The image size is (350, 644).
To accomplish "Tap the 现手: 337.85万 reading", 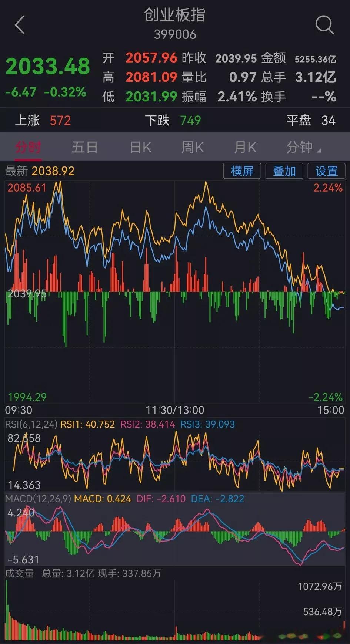I will 130,574.
